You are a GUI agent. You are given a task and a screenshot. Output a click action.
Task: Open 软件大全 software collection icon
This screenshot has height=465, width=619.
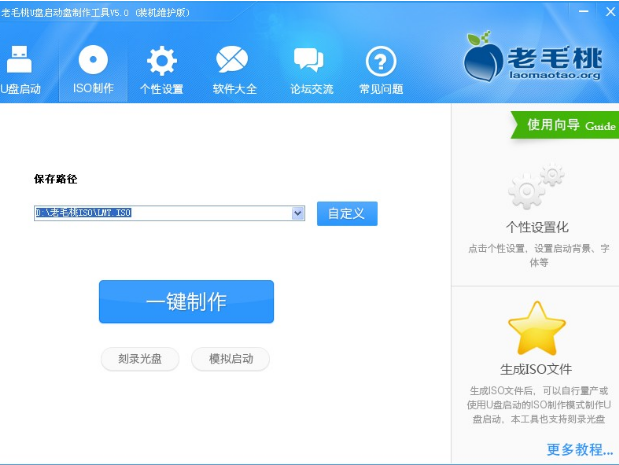pos(232,60)
